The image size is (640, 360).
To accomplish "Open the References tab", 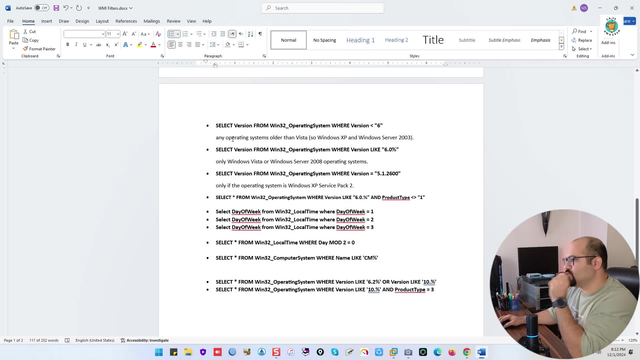I will pos(126,21).
